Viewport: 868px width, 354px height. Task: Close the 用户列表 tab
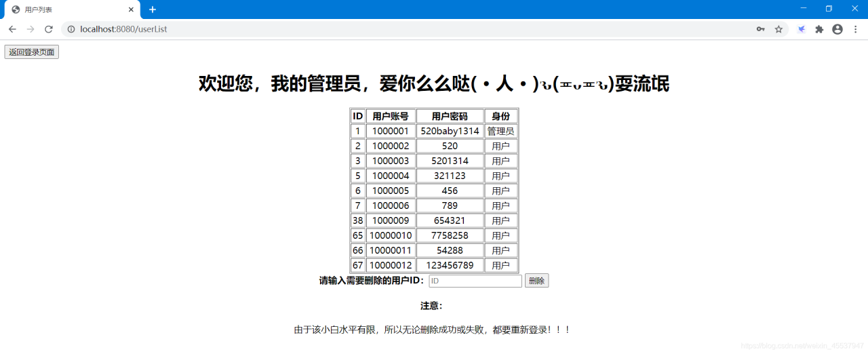[130, 9]
